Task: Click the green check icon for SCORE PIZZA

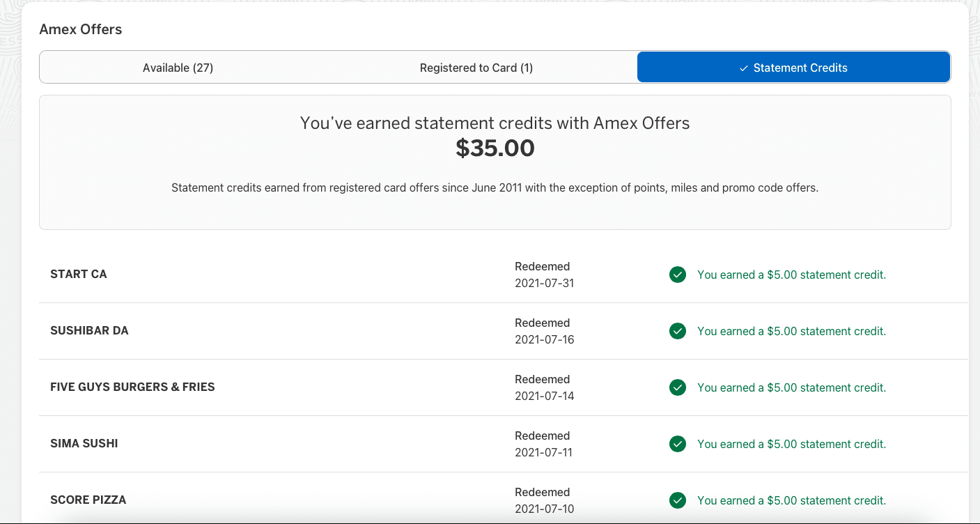Action: pyautogui.click(x=678, y=500)
